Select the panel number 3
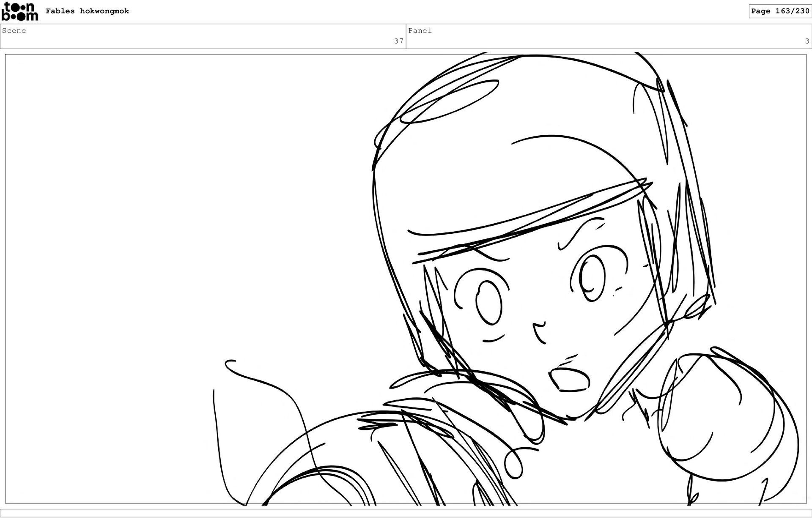This screenshot has height=525, width=812. coord(807,41)
